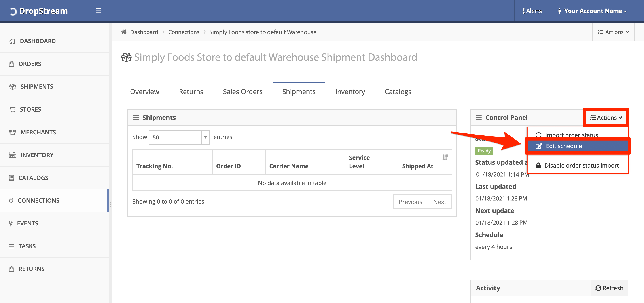The image size is (644, 303).
Task: Click the Shipments box icon in sidebar
Action: click(x=13, y=87)
